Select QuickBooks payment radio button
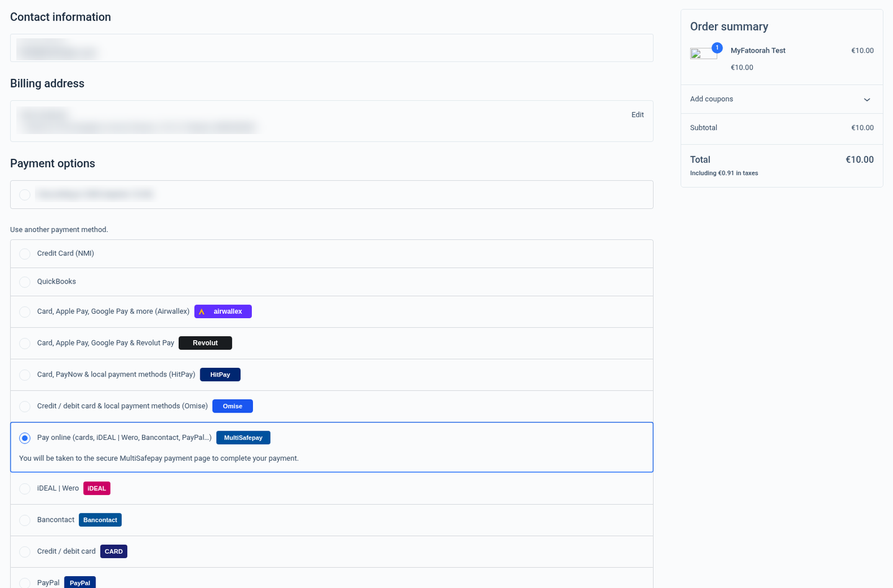The height and width of the screenshot is (588, 893). (x=25, y=282)
